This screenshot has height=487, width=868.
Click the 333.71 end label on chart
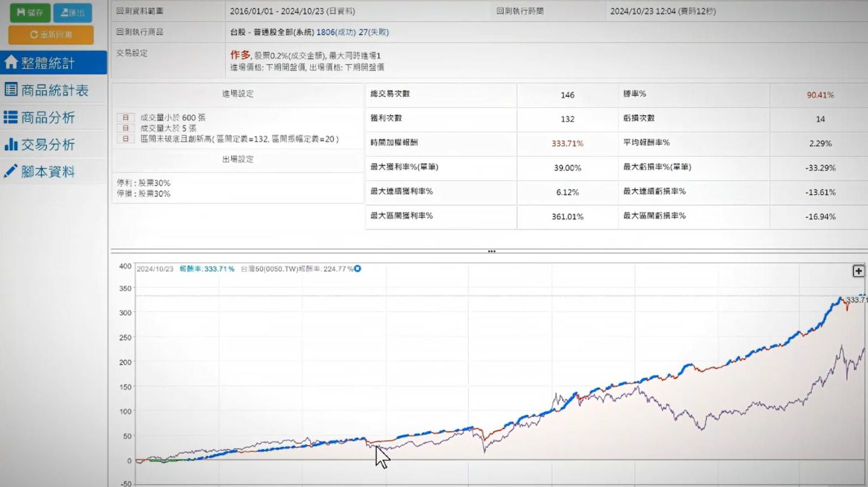coord(856,299)
